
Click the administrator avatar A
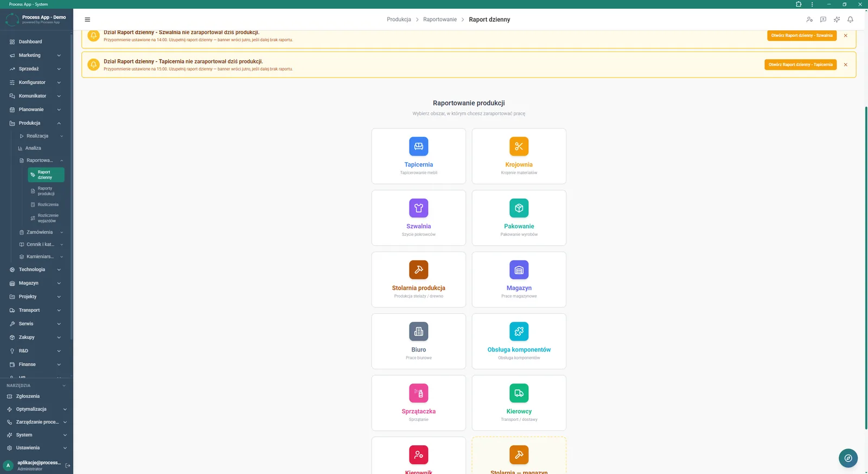click(x=8, y=465)
